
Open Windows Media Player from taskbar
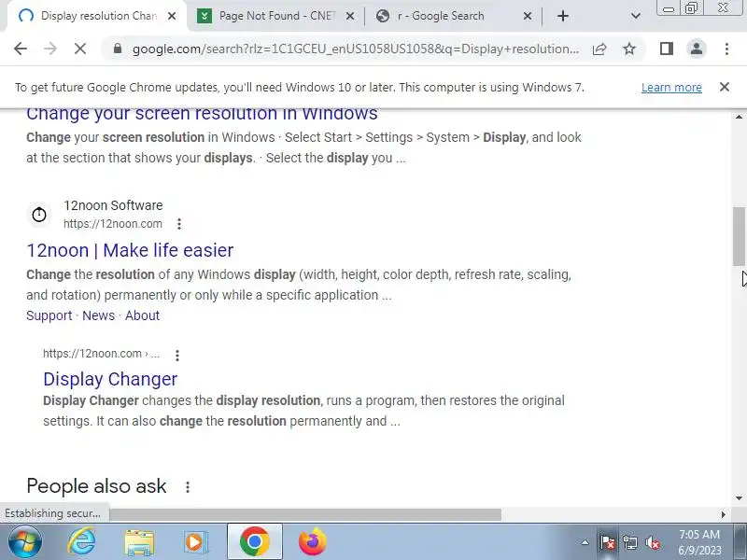196,542
